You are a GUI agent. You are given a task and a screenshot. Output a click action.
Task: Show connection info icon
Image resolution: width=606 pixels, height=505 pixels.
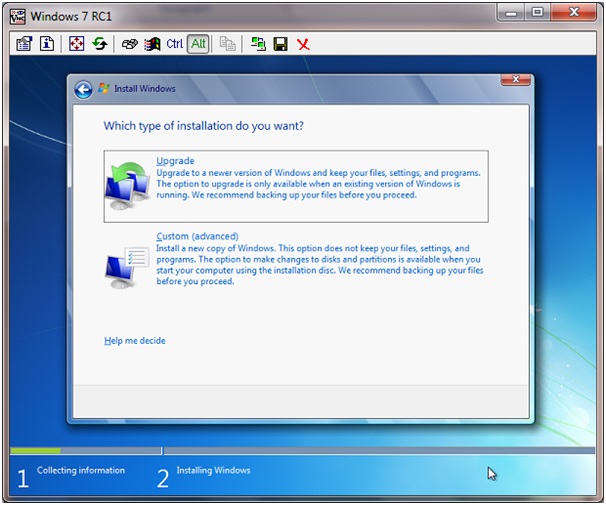tap(47, 44)
